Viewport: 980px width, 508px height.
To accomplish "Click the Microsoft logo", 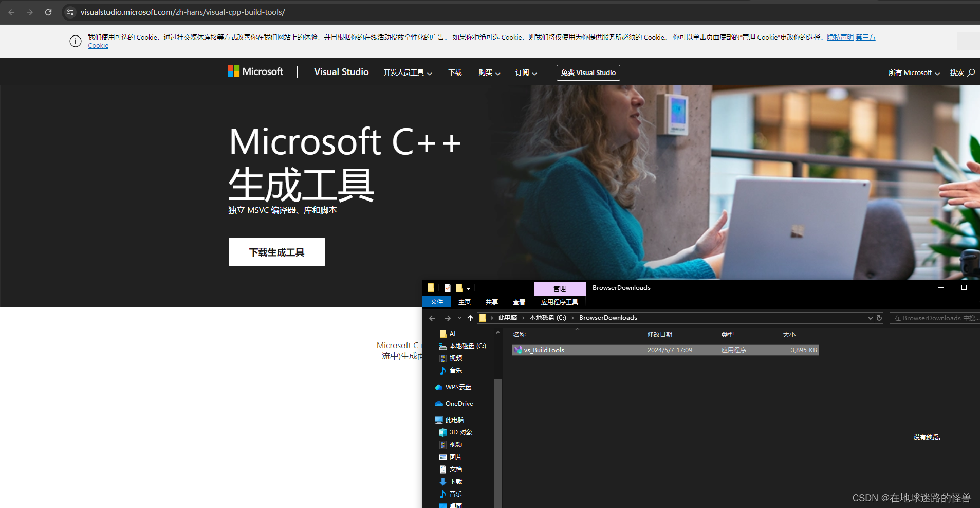I will pos(255,71).
